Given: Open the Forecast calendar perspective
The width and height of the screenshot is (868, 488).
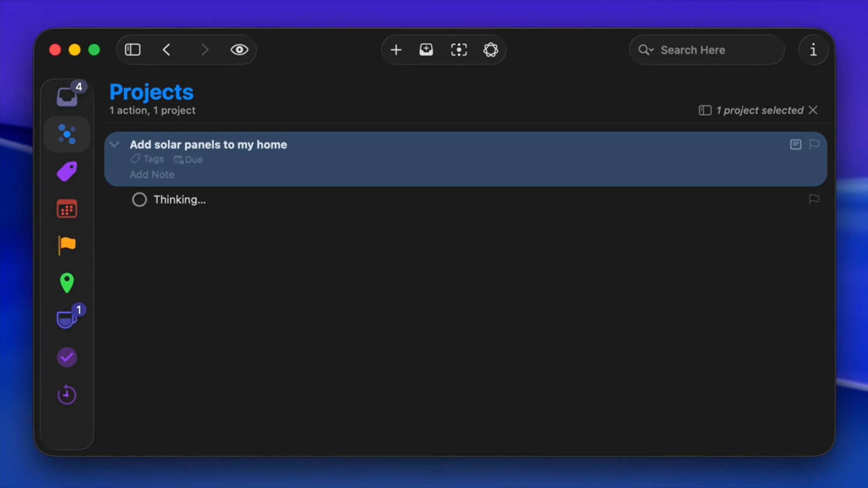Looking at the screenshot, I should pos(67,209).
